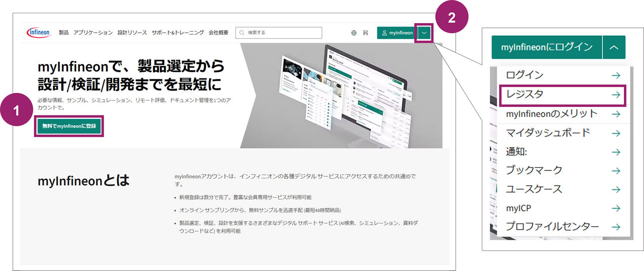Open the アプリケーション navigation menu
Image resolution: width=644 pixels, height=271 pixels.
coord(93,33)
